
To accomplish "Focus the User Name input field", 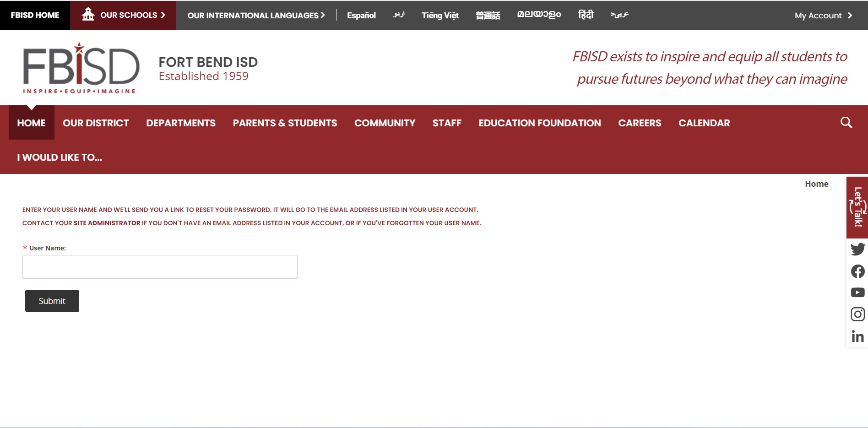I will click(x=160, y=267).
